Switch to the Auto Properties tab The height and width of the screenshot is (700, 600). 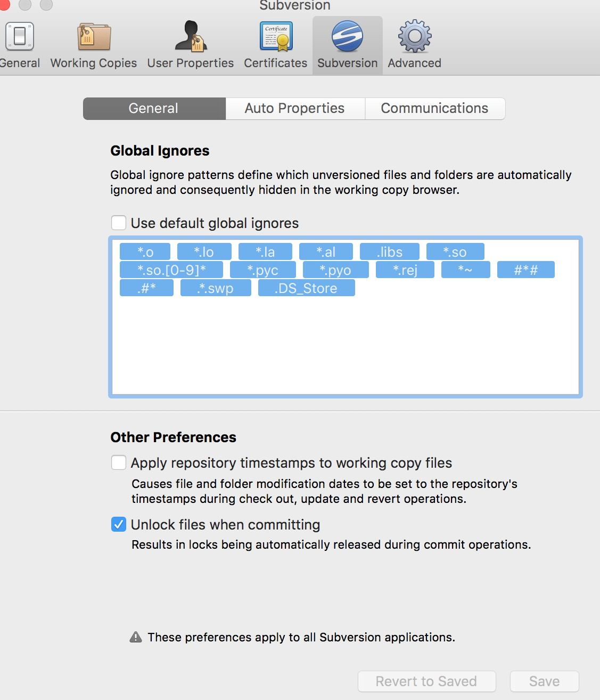coord(295,108)
